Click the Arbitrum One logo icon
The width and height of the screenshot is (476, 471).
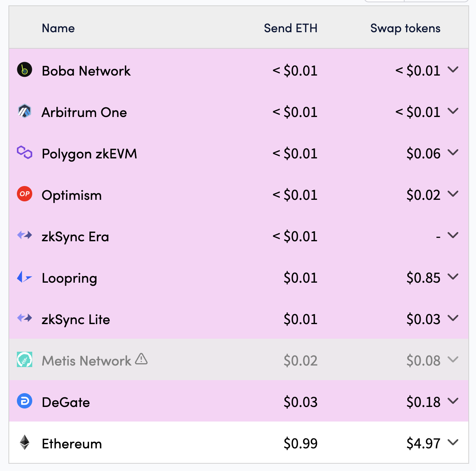25,111
